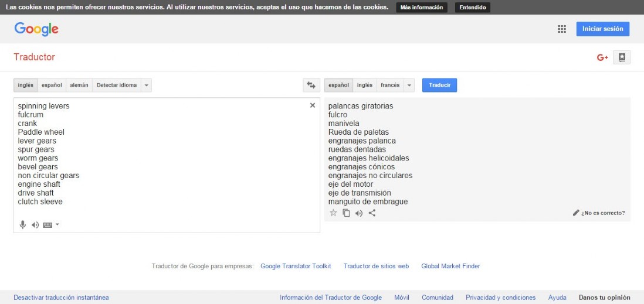Listen to source text speaker icon
This screenshot has width=644, height=304.
(x=35, y=225)
